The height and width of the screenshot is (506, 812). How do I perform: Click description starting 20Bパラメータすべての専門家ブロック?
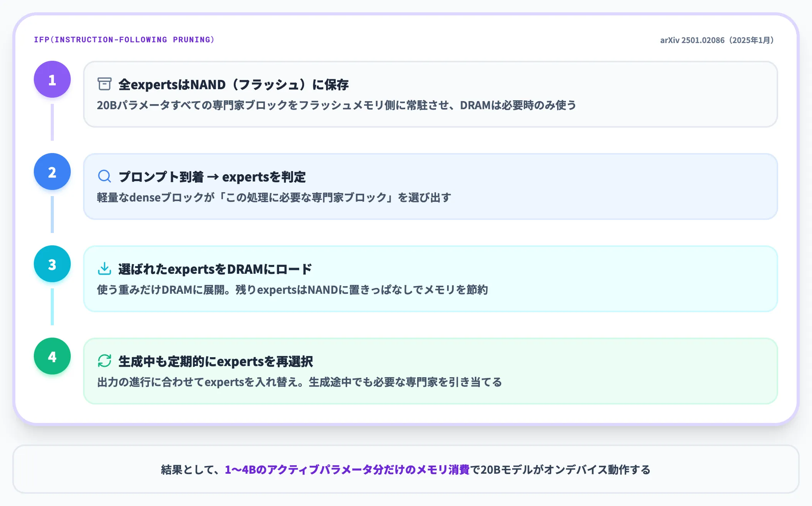(336, 105)
